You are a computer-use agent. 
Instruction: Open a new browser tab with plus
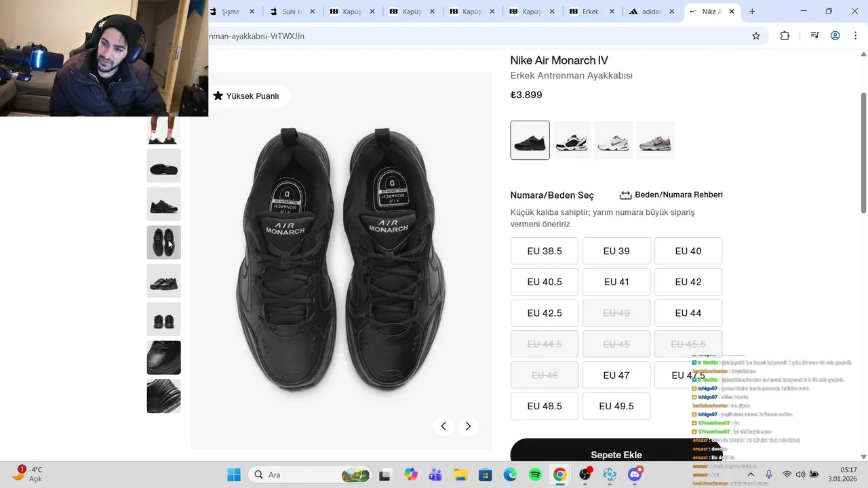[x=752, y=12]
